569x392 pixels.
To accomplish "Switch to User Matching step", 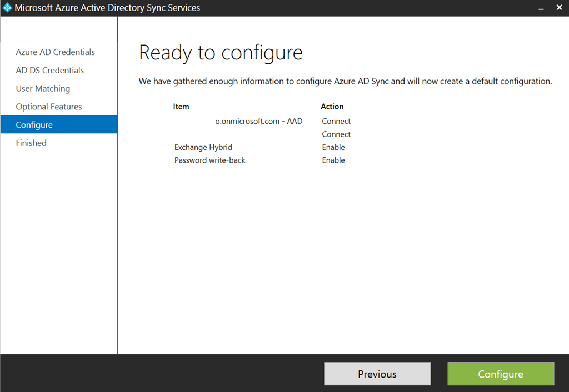I will (43, 89).
